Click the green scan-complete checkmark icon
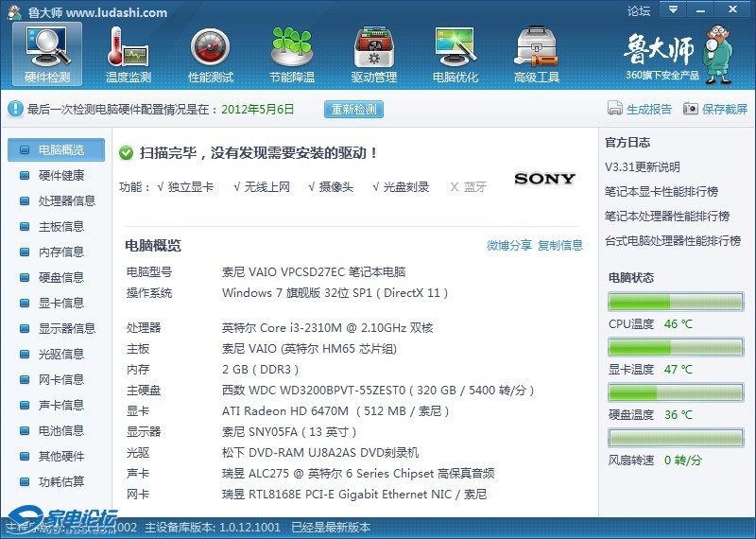The height and width of the screenshot is (539, 756). pyautogui.click(x=126, y=153)
